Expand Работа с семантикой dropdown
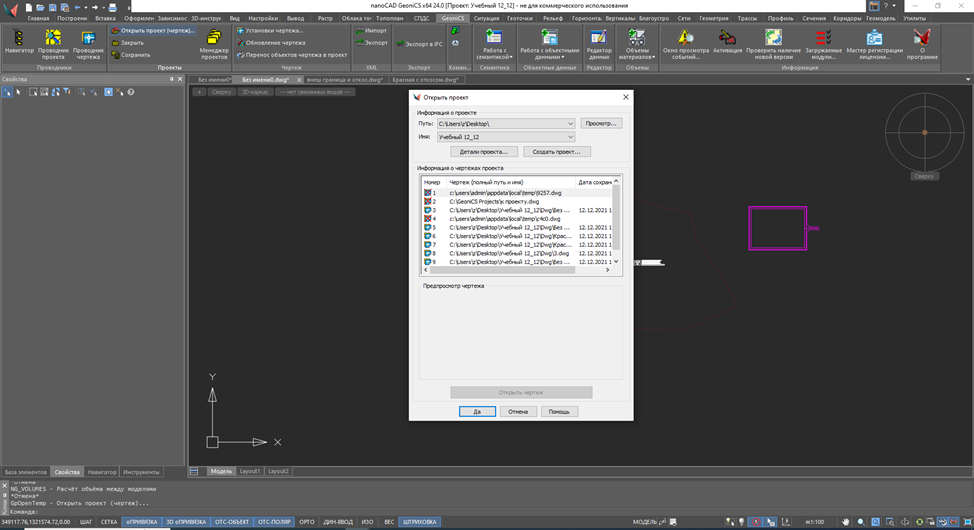974x530 pixels. coord(494,43)
